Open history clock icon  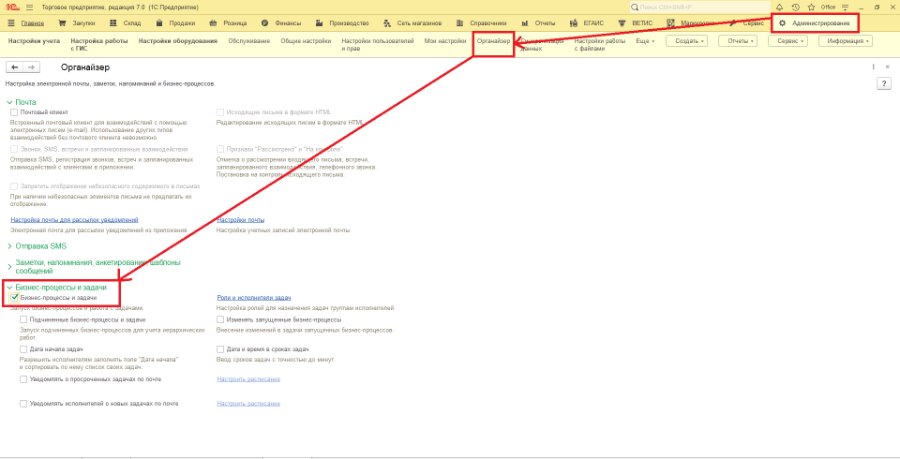click(796, 7)
